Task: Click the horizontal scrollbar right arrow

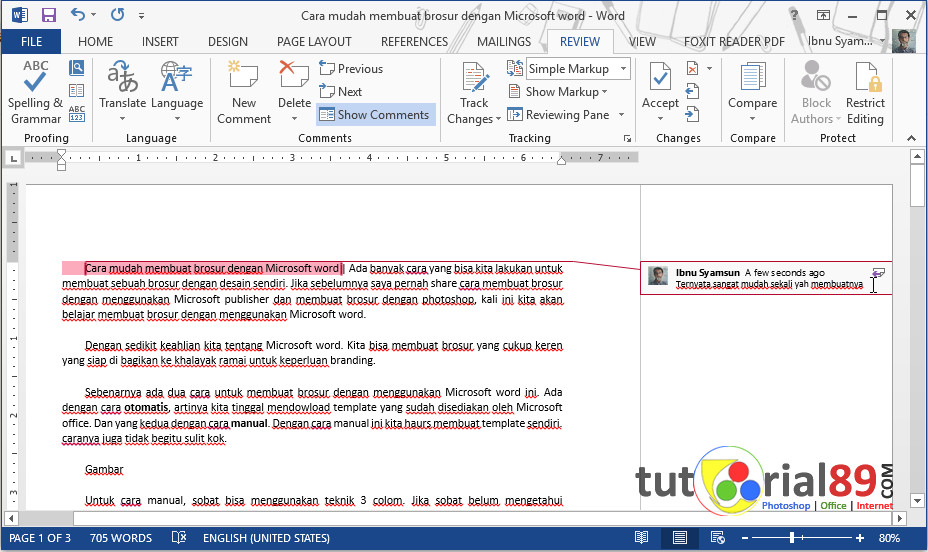Action: (x=900, y=518)
